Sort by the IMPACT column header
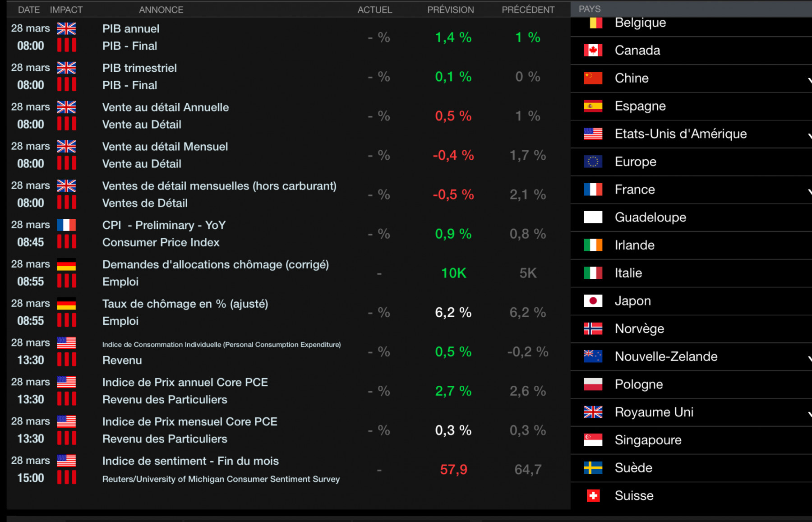The width and height of the screenshot is (812, 522). [x=66, y=9]
